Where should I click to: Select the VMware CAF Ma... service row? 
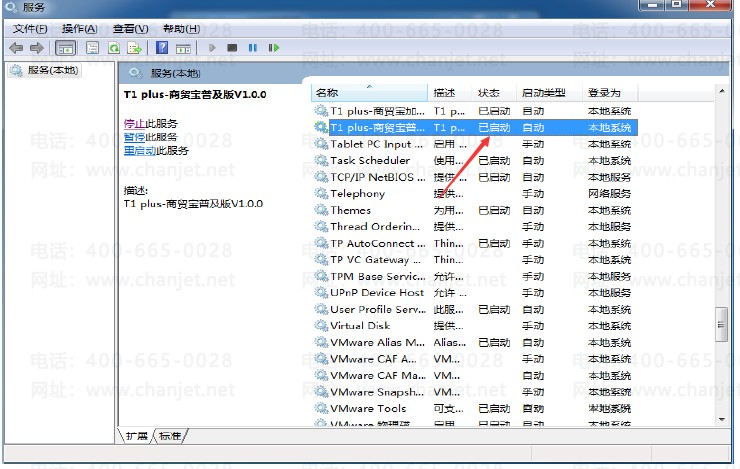click(474, 376)
